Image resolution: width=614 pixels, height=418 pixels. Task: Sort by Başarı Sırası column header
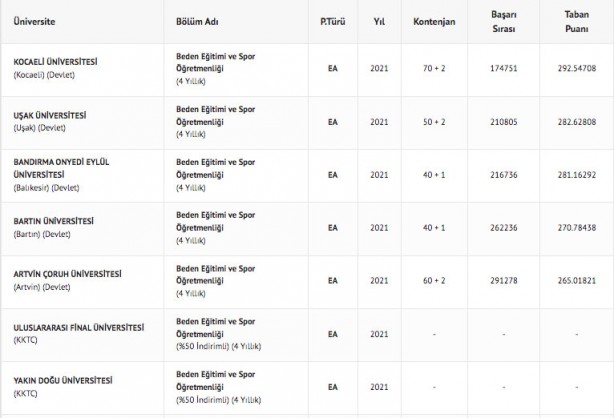point(505,20)
